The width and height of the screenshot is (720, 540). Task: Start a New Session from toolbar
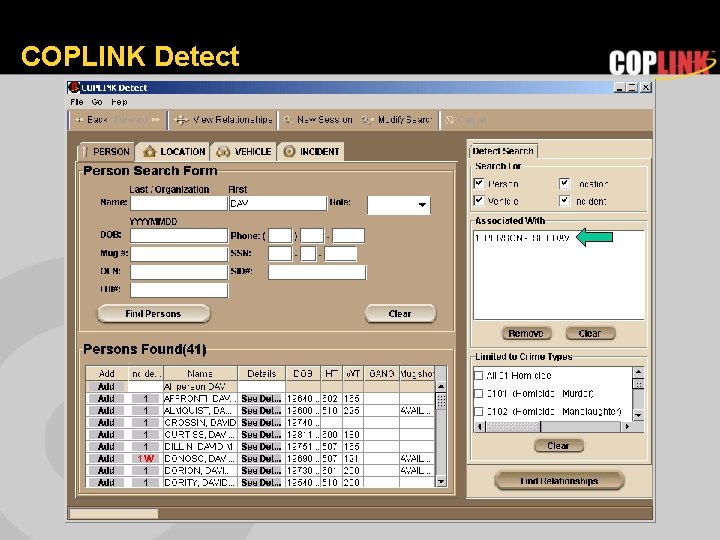[x=318, y=120]
